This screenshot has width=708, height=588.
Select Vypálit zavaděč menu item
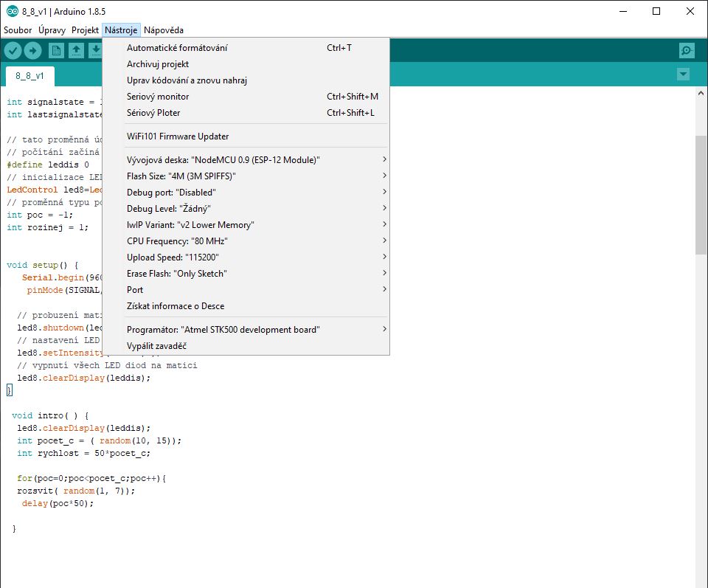click(156, 345)
